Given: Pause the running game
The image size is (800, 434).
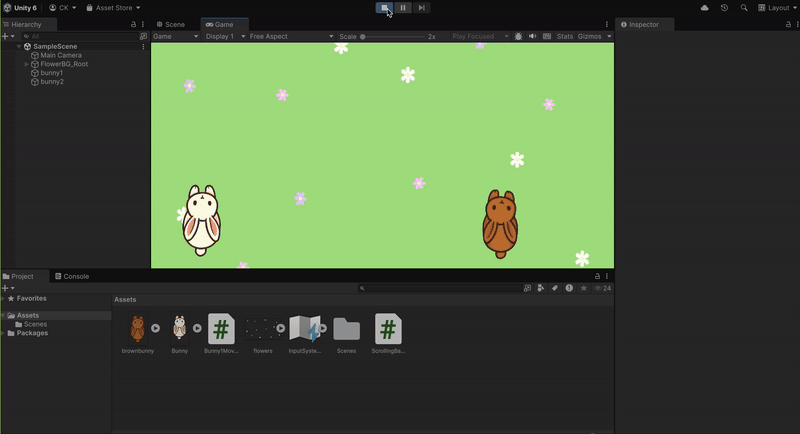Looking at the screenshot, I should [403, 8].
